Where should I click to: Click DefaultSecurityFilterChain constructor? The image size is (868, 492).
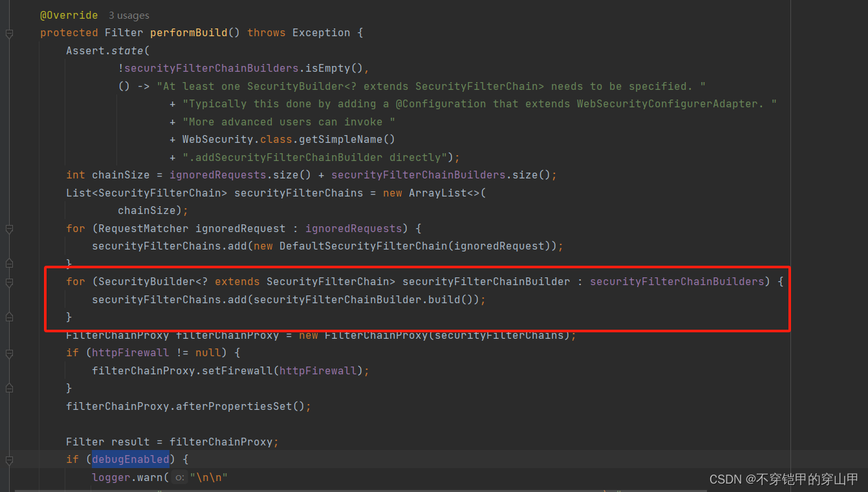[x=363, y=246]
